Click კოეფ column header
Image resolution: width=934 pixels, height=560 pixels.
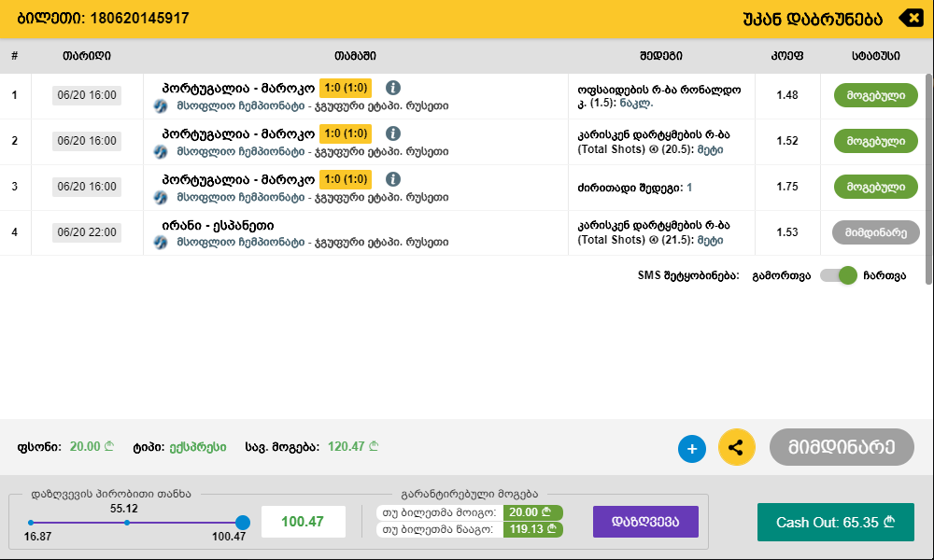click(786, 56)
